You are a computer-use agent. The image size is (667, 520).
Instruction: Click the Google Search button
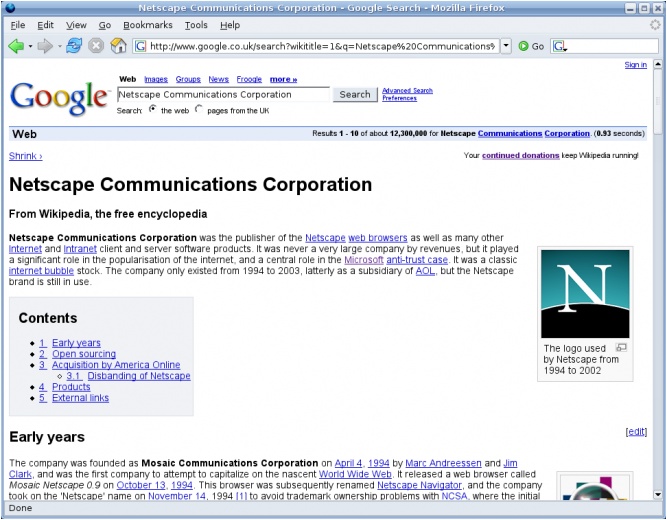coord(354,94)
